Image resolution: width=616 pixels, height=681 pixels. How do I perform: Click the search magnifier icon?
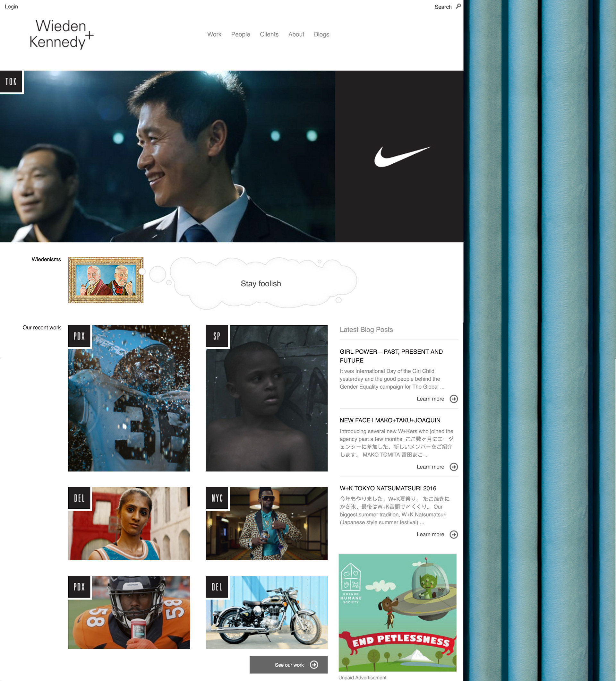[458, 6]
